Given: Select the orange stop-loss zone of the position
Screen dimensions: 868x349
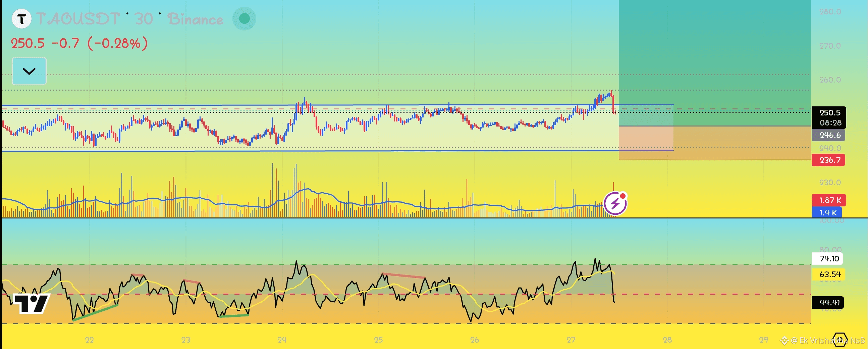Looking at the screenshot, I should (x=715, y=143).
